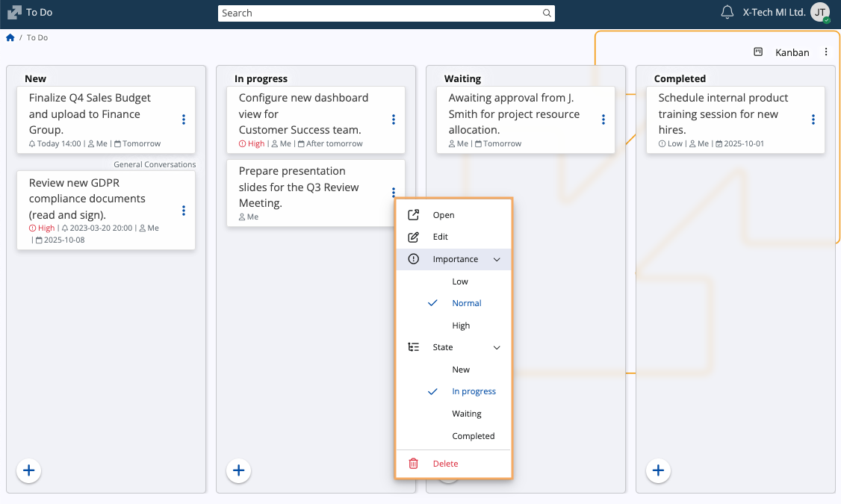Open menu for Finalize Q4 Sales Budget card

[184, 119]
